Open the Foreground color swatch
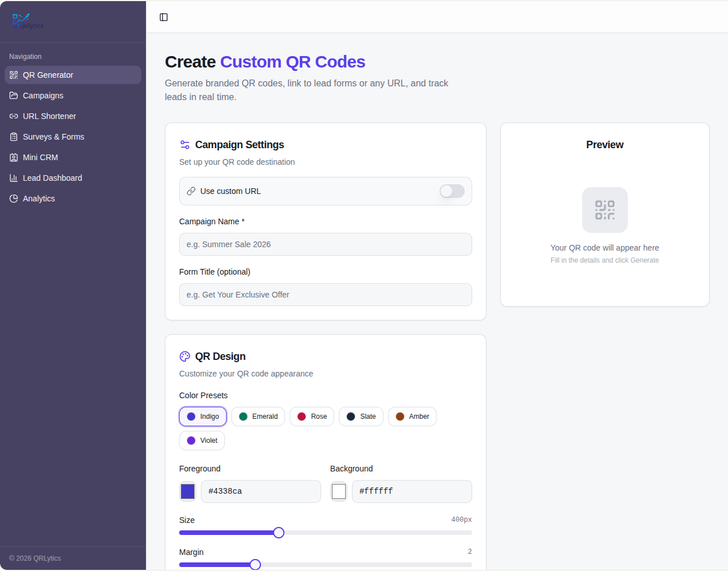This screenshot has width=728, height=571. (188, 491)
